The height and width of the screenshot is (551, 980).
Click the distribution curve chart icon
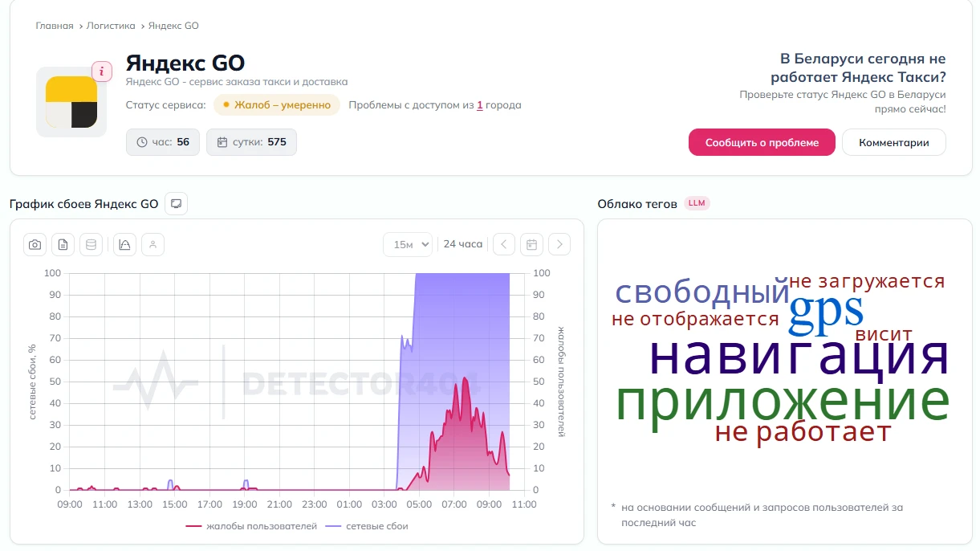124,245
